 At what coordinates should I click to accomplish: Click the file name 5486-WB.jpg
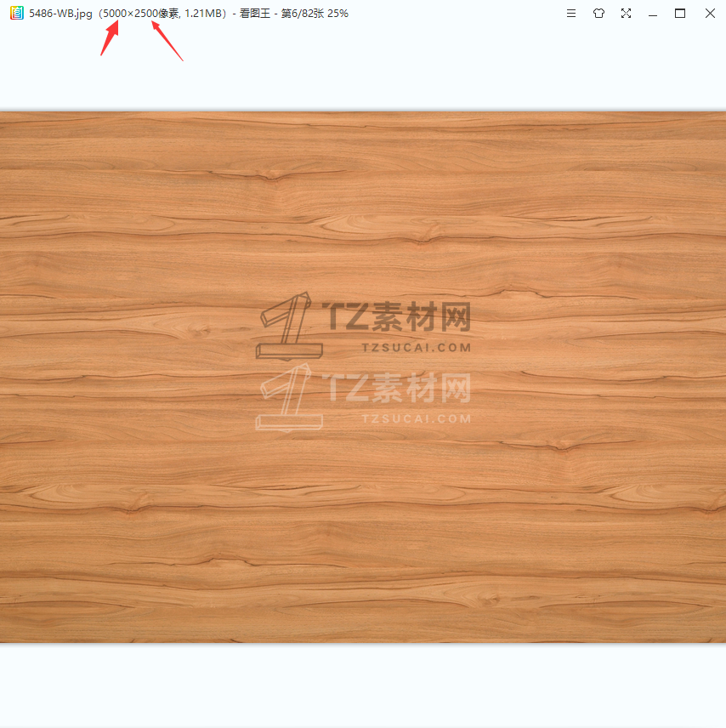[60, 14]
